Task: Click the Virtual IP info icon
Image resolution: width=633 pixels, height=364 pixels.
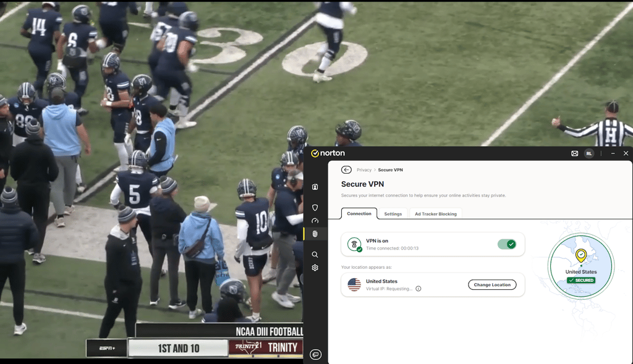Action: point(418,289)
